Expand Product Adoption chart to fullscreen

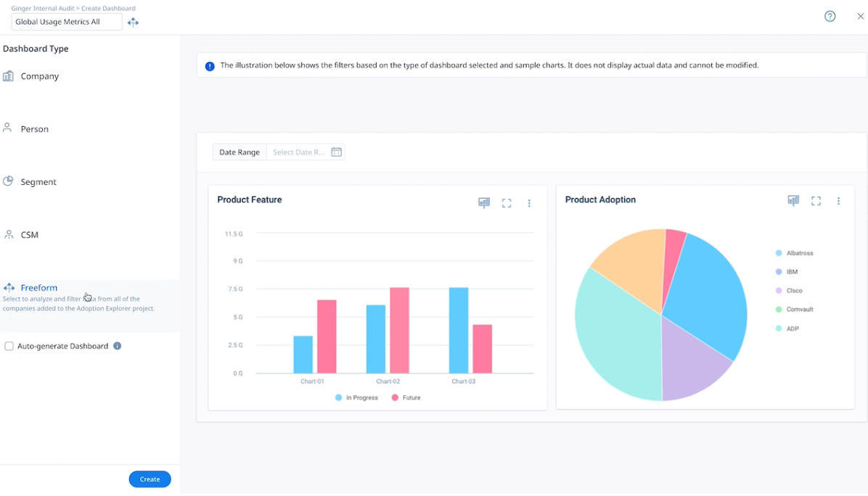[816, 201]
